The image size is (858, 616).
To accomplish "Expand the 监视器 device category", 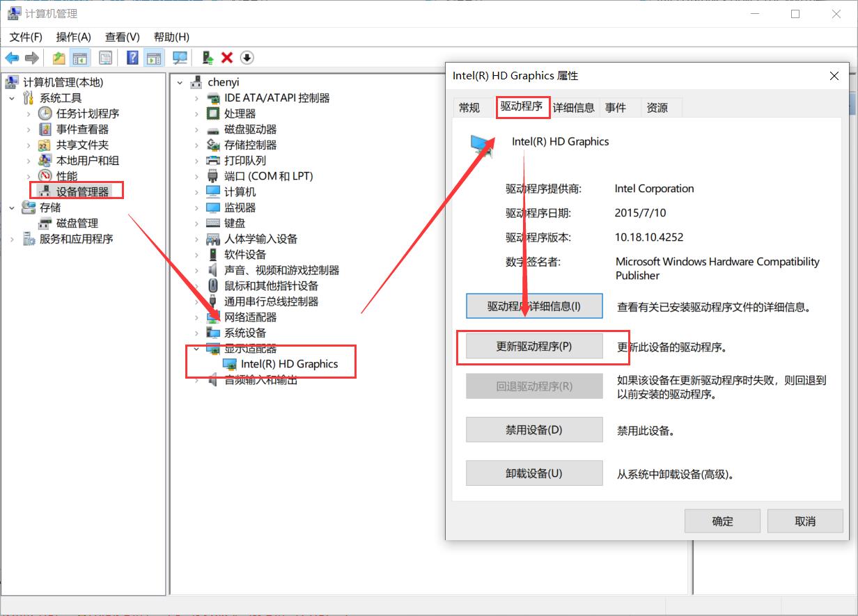I will [196, 207].
